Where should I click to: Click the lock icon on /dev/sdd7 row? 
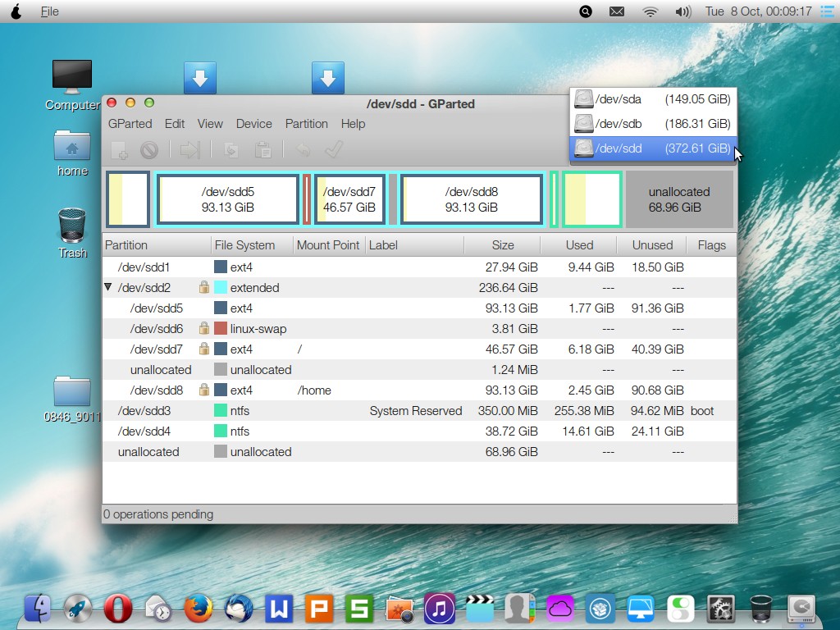(x=204, y=349)
